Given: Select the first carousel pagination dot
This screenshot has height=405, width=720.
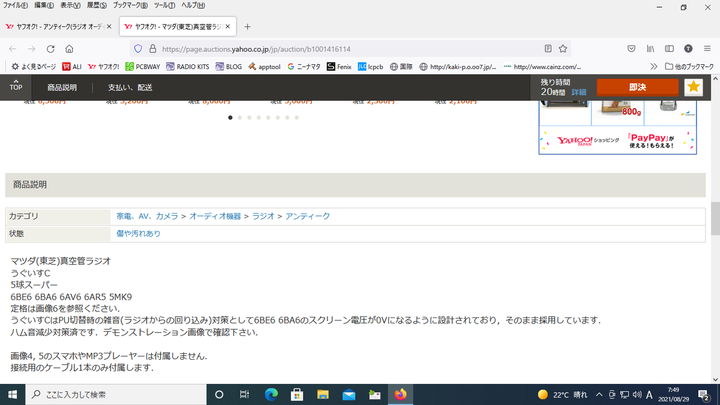Looking at the screenshot, I should click(230, 117).
